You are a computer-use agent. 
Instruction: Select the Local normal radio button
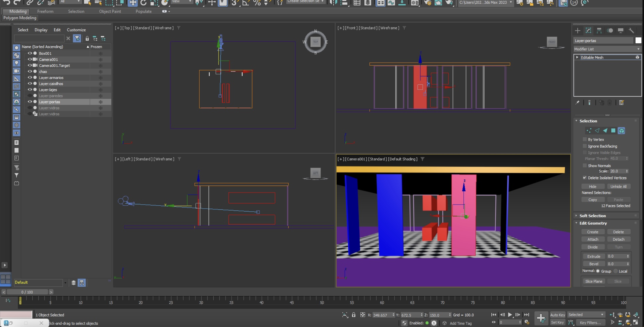(x=616, y=271)
